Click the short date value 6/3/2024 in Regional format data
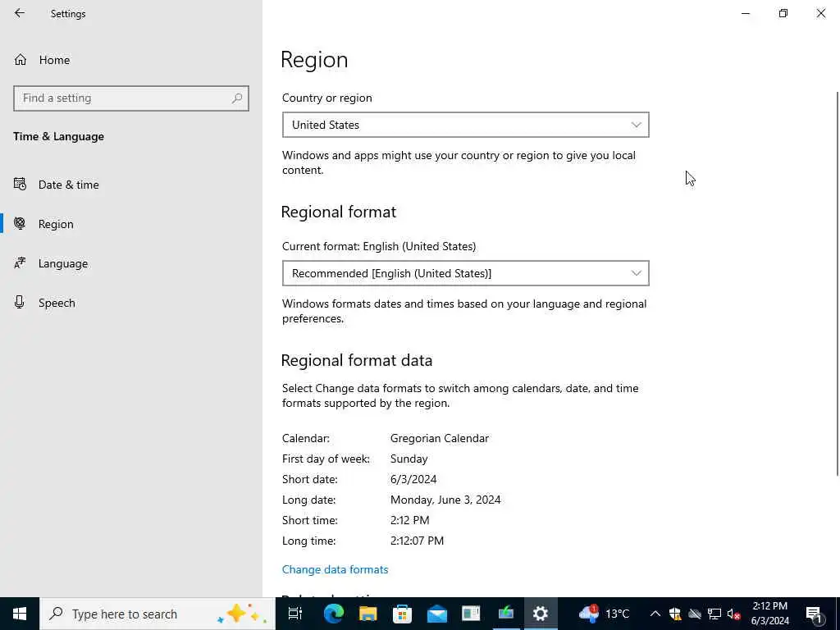The height and width of the screenshot is (630, 840). 413,479
